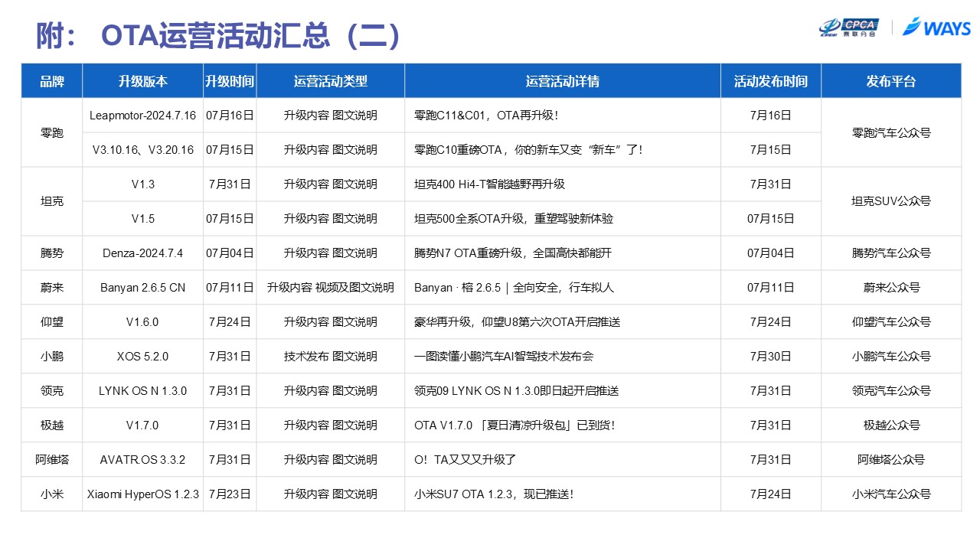Viewport: 980px width, 551px height.
Task: Select the 零跑 brand cell
Action: point(52,132)
